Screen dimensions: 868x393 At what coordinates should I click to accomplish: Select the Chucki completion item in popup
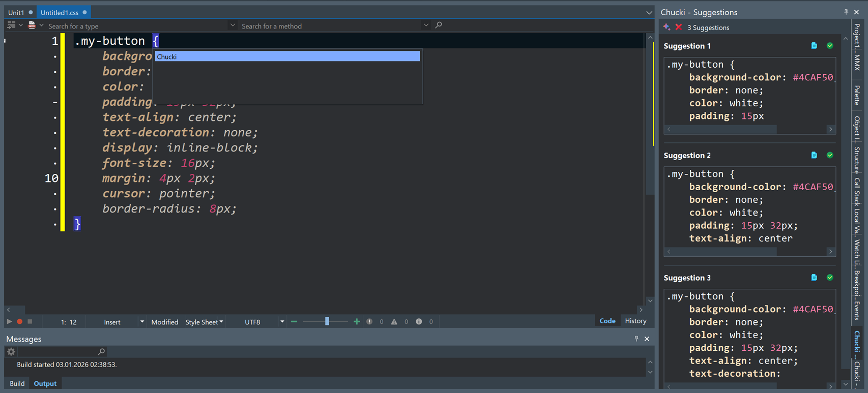pos(287,56)
